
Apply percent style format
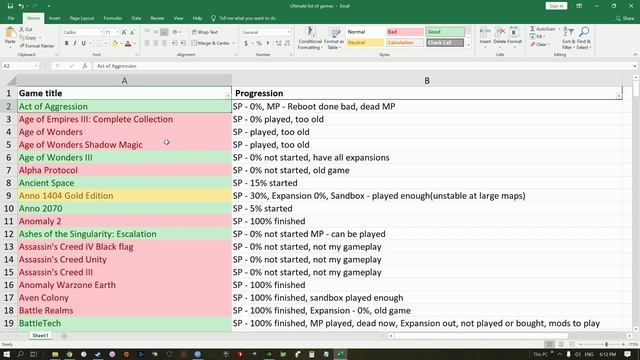[x=259, y=43]
